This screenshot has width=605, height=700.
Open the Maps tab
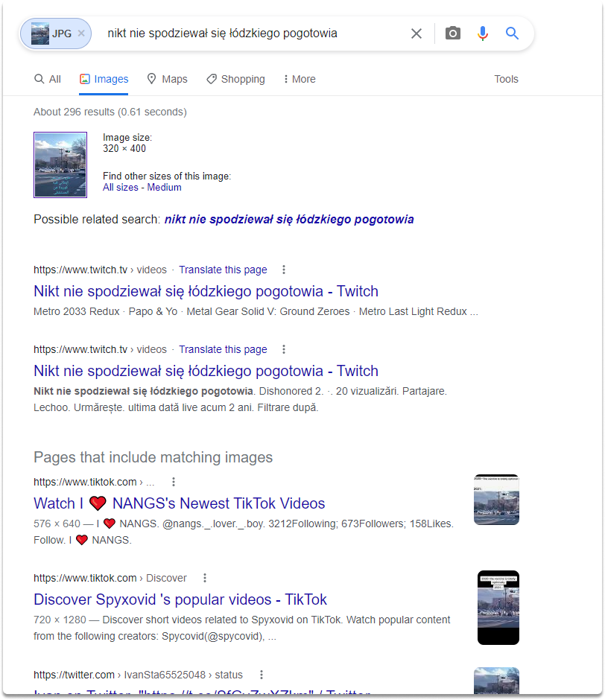(x=168, y=79)
